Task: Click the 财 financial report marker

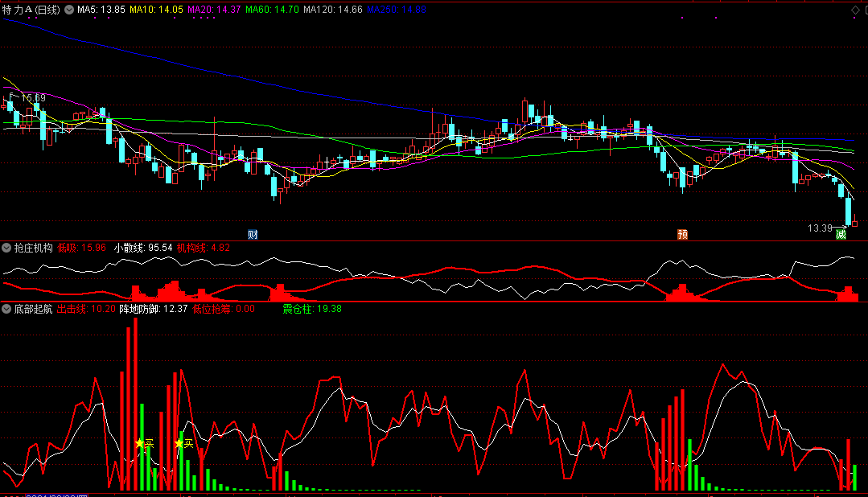Action: pos(253,235)
